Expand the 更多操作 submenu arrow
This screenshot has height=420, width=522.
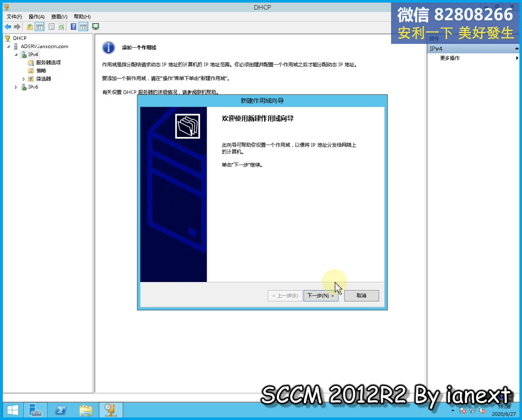pyautogui.click(x=517, y=58)
